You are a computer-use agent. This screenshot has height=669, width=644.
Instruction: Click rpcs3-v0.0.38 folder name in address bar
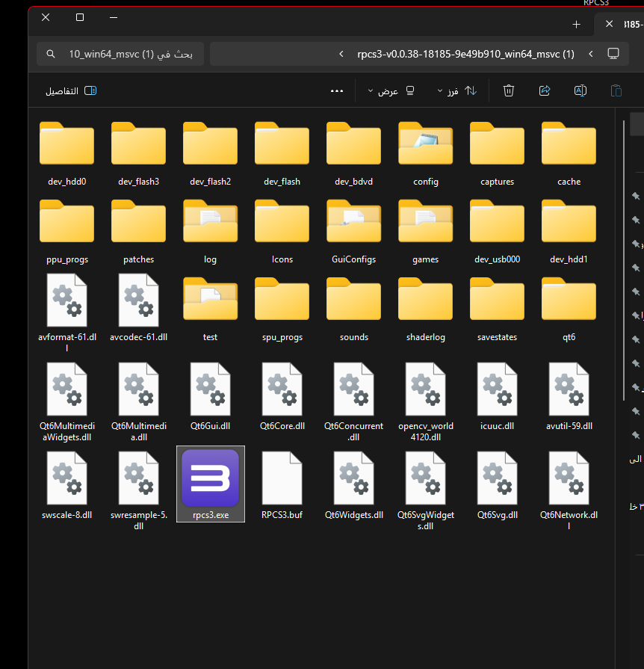(465, 54)
